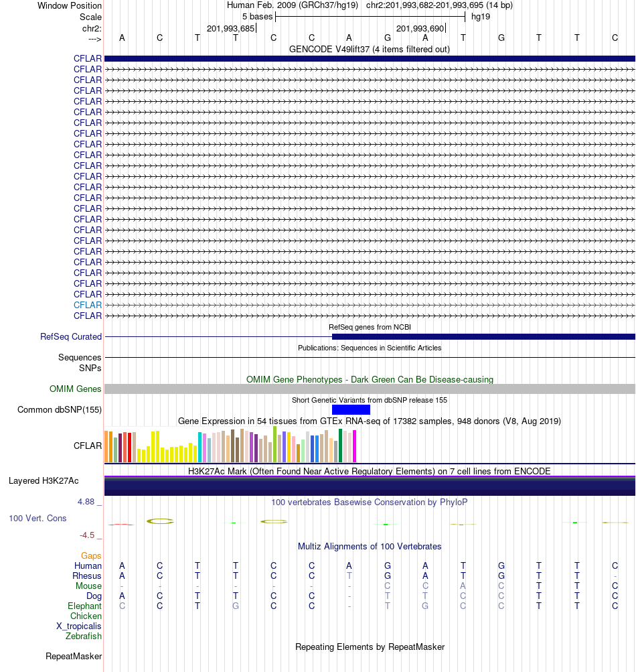636x672 pixels.
Task: Open 'Short Genetic Variants from dbSNP release 155' title
Action: point(369,400)
